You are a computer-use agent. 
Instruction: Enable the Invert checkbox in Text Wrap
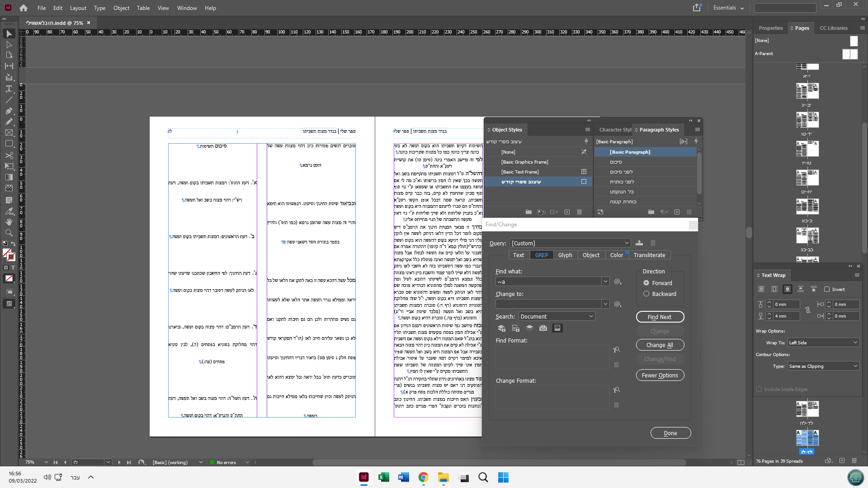[x=827, y=289]
